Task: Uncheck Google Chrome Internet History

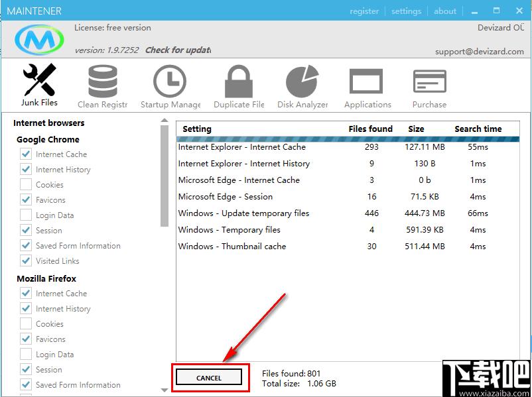Action: coord(26,169)
